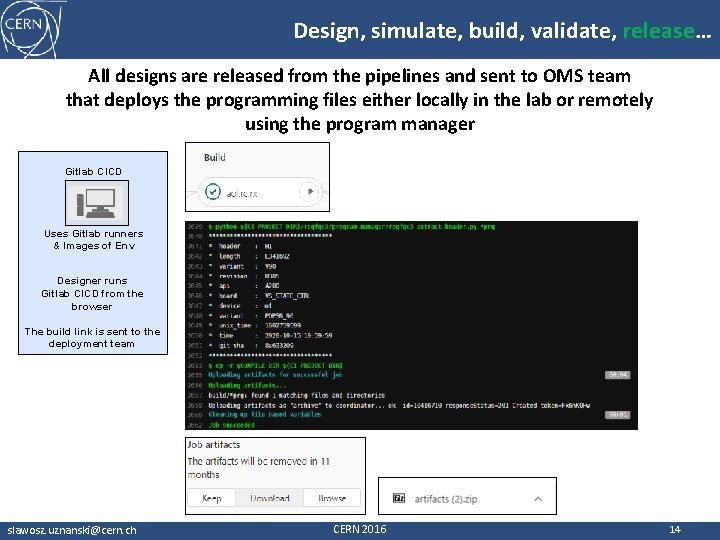Click the python extract header command line

(351, 226)
